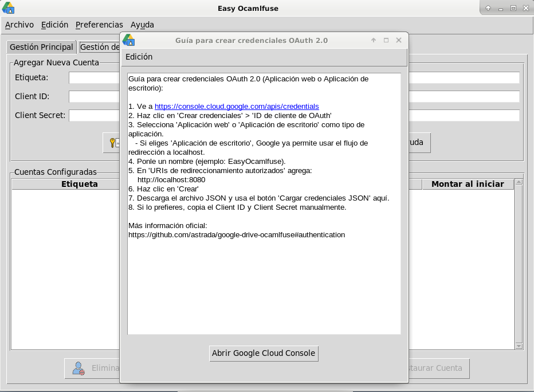Click the 'Cuentas Configuradas' group label
This screenshot has height=392, width=534.
pos(56,172)
